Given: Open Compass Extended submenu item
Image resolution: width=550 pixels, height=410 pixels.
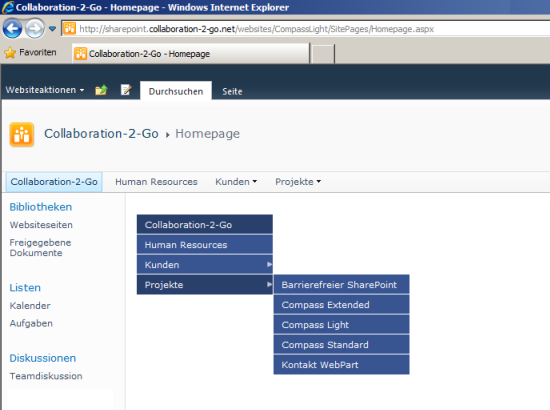Looking at the screenshot, I should point(341,304).
